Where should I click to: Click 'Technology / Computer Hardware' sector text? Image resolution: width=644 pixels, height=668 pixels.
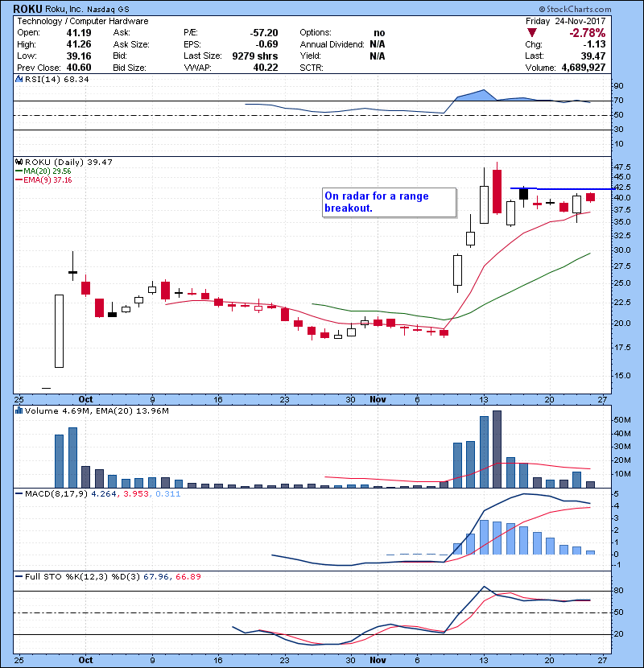click(83, 21)
